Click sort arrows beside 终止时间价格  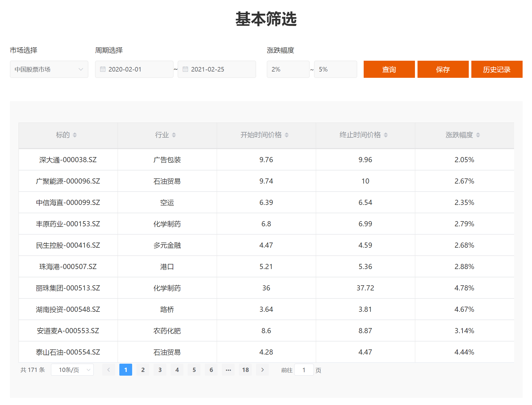pyautogui.click(x=386, y=135)
